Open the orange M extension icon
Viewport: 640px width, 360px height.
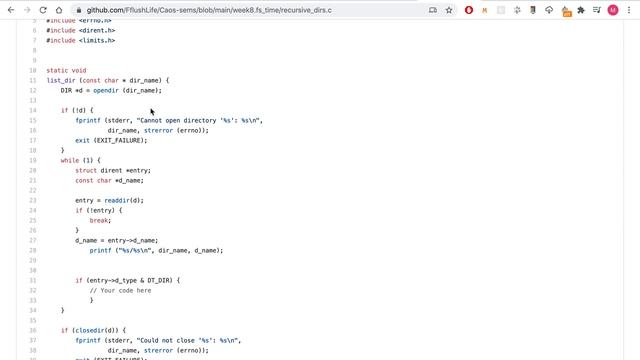[x=484, y=11]
